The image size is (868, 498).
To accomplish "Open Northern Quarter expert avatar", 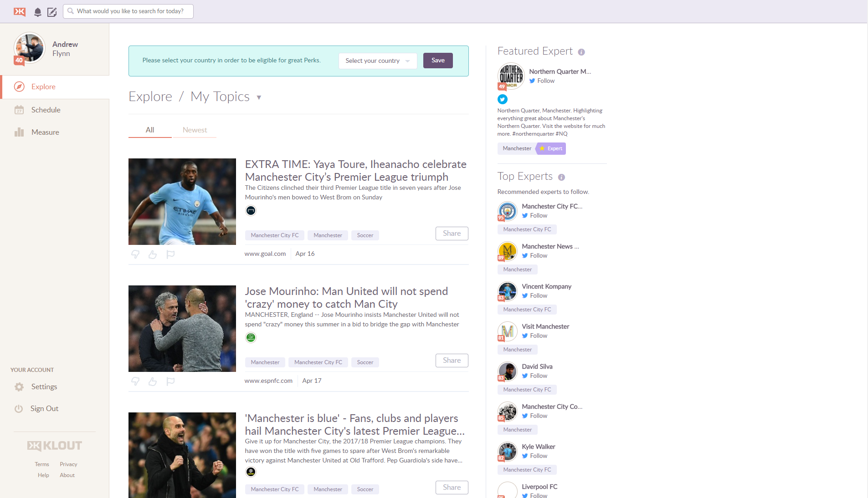I will tap(511, 76).
